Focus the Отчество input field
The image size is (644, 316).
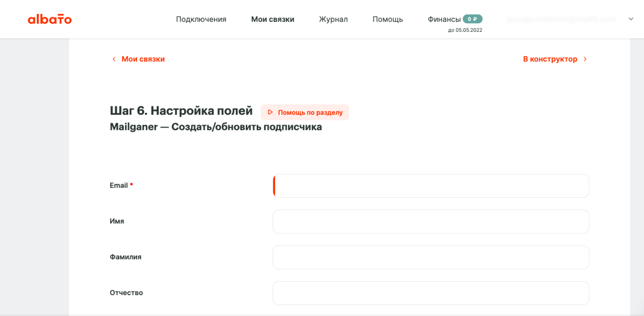(431, 293)
